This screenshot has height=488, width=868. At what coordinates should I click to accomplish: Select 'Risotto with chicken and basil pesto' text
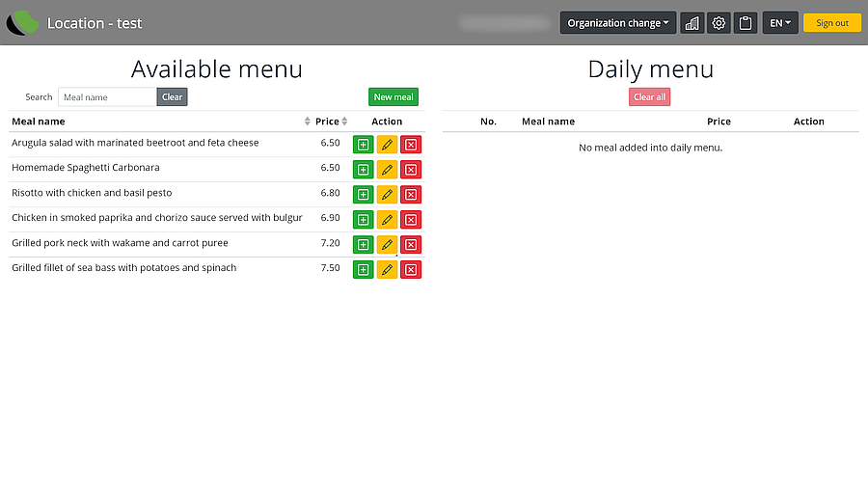tap(92, 193)
